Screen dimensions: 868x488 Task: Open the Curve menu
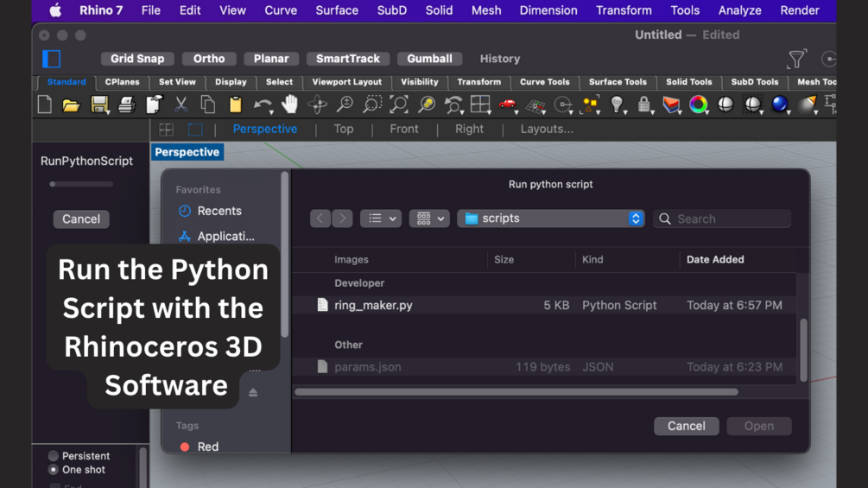281,10
